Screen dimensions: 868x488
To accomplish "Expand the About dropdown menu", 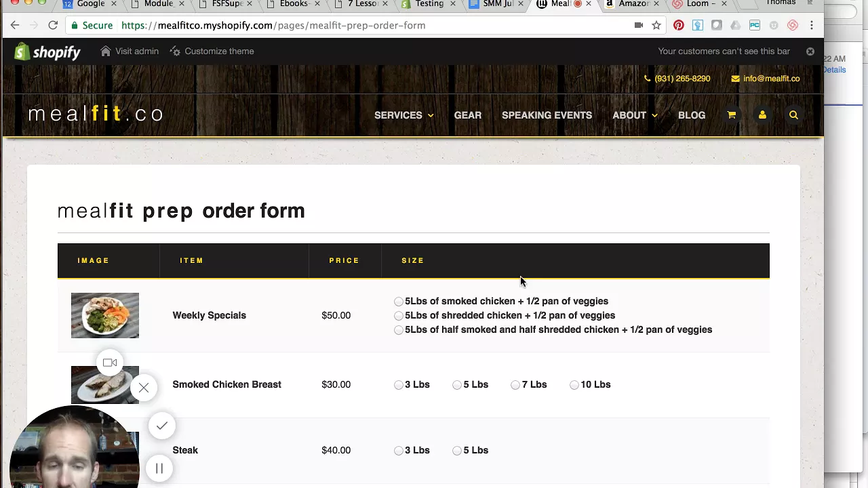I will [635, 115].
